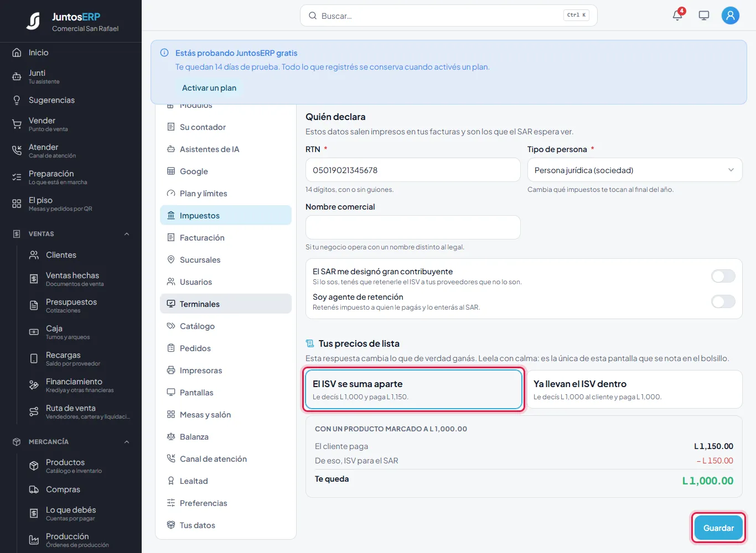756x553 pixels.
Task: Click the Clientes people icon
Action: coord(34,255)
